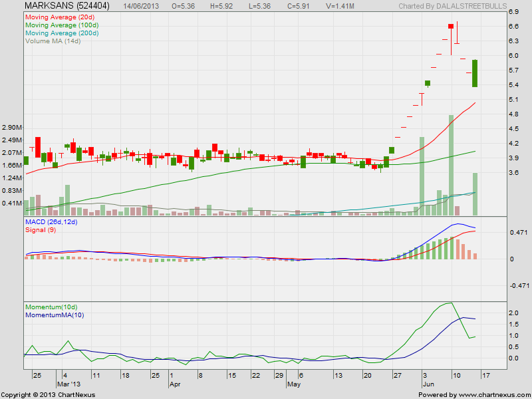Click the 2.07M volume axis label
Screen dimensions: 532x399
pos(12,153)
